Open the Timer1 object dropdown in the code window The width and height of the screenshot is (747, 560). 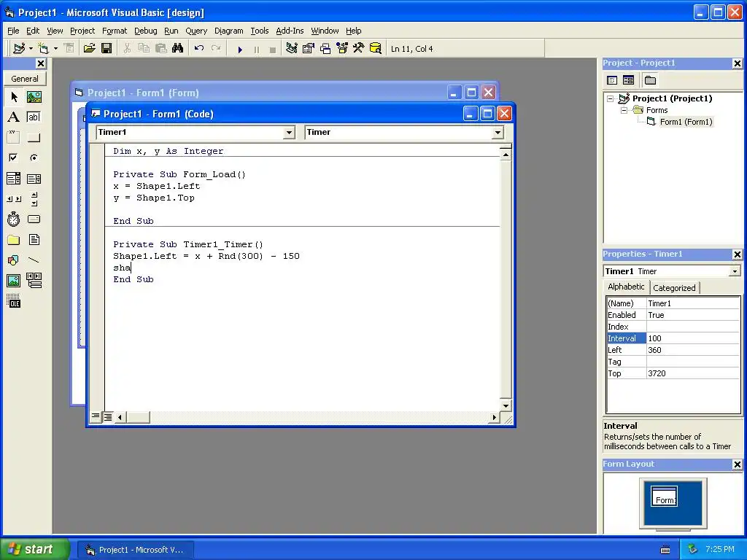289,133
